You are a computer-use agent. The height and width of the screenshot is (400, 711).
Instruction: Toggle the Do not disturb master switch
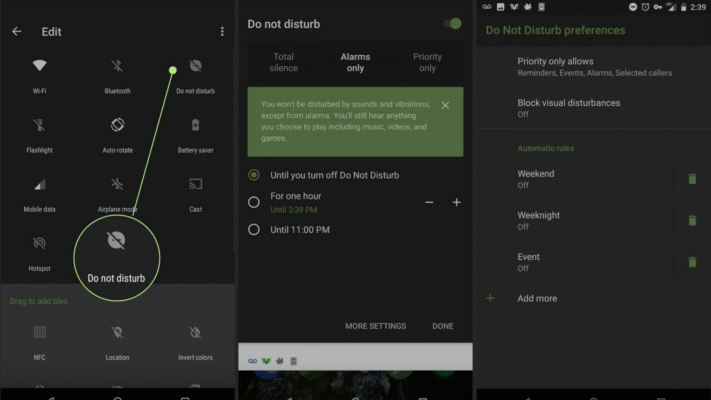(453, 24)
